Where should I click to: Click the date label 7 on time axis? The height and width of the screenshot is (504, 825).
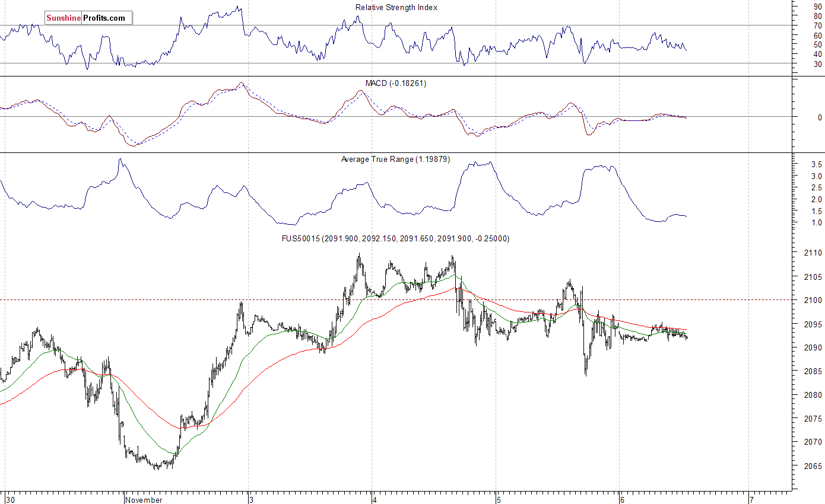point(751,500)
